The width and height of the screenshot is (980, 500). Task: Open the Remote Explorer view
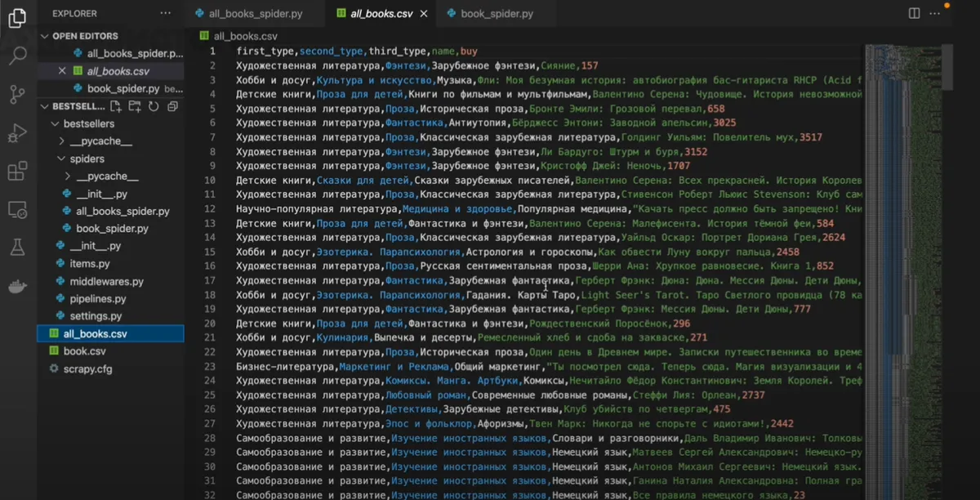click(17, 210)
